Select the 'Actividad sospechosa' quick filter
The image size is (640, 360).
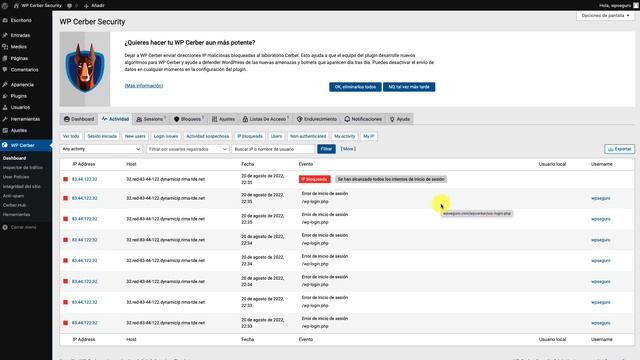click(208, 136)
